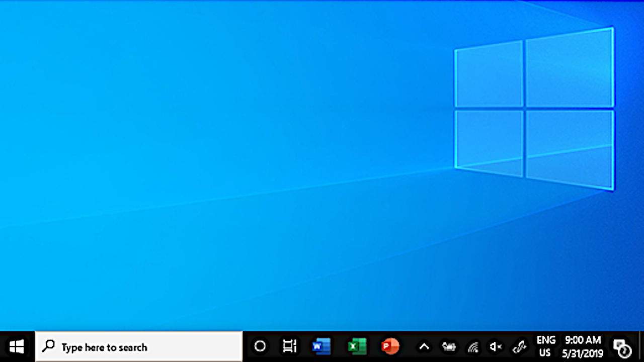This screenshot has width=644, height=362.
Task: Open the Action Center notifications icon
Action: [622, 347]
